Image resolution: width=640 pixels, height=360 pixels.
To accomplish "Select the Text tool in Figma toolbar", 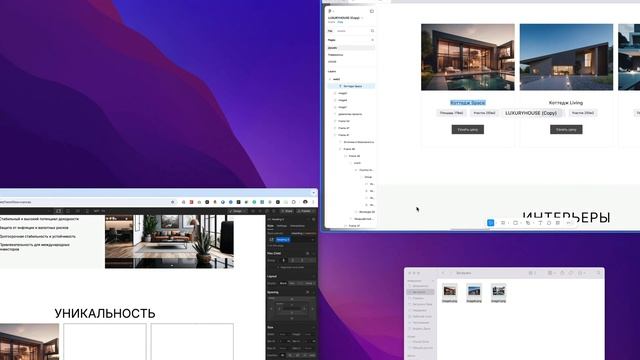I will pyautogui.click(x=540, y=223).
